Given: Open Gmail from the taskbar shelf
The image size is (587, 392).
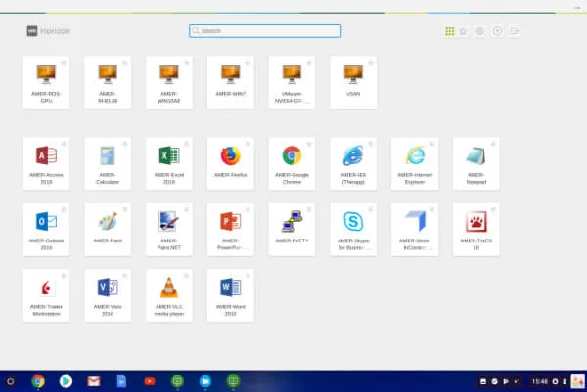Looking at the screenshot, I should click(x=94, y=381).
